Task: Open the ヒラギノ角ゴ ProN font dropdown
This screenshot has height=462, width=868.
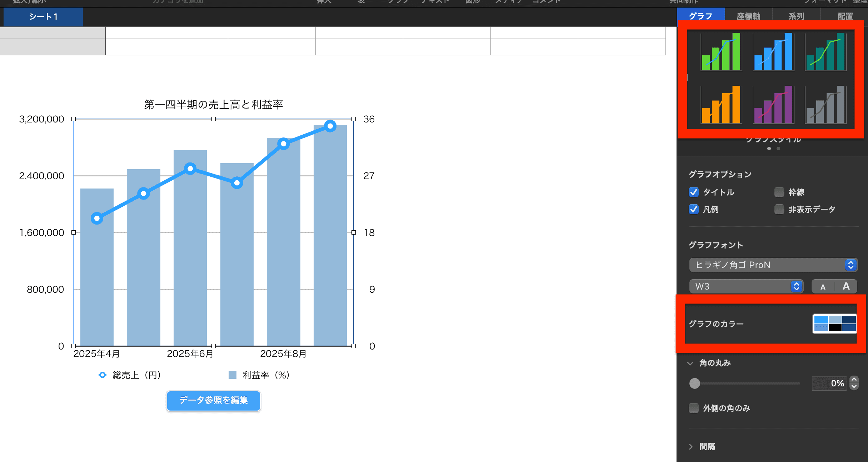Action: [773, 265]
